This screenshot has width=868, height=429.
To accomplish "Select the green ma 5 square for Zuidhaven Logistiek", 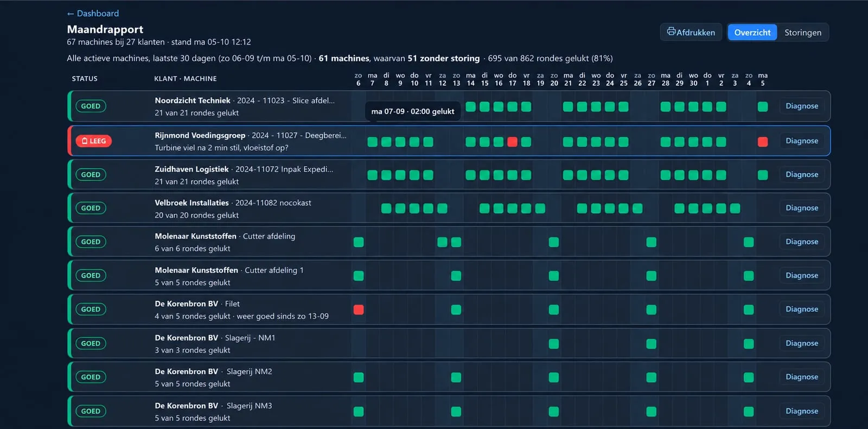I will pos(763,175).
